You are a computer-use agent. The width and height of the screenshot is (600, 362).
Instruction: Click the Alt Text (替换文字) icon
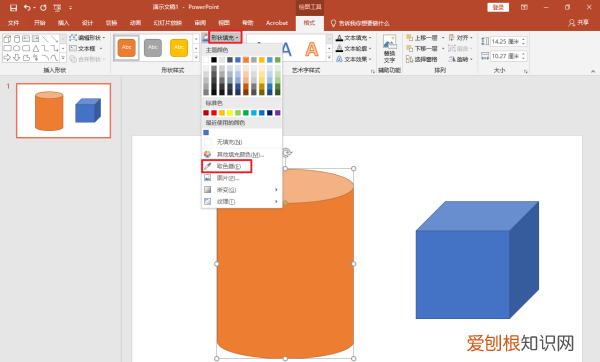(x=390, y=49)
